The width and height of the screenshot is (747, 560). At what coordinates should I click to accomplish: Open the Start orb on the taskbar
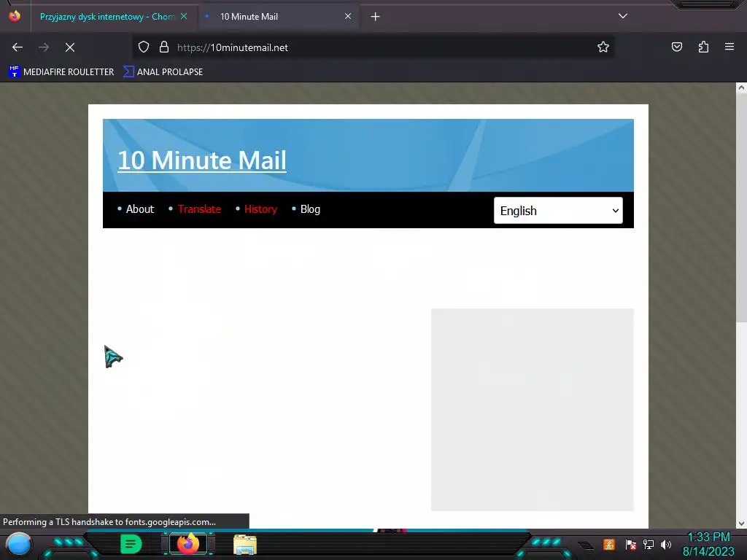(x=18, y=544)
